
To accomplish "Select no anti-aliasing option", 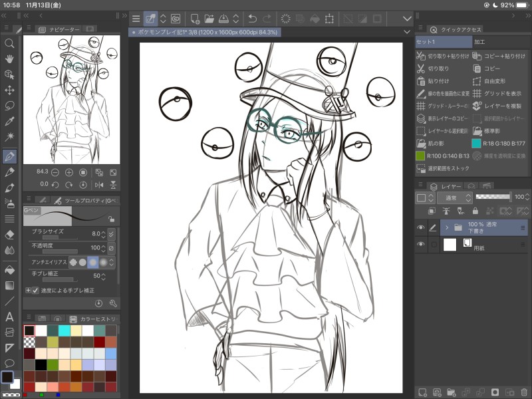I will 73,262.
